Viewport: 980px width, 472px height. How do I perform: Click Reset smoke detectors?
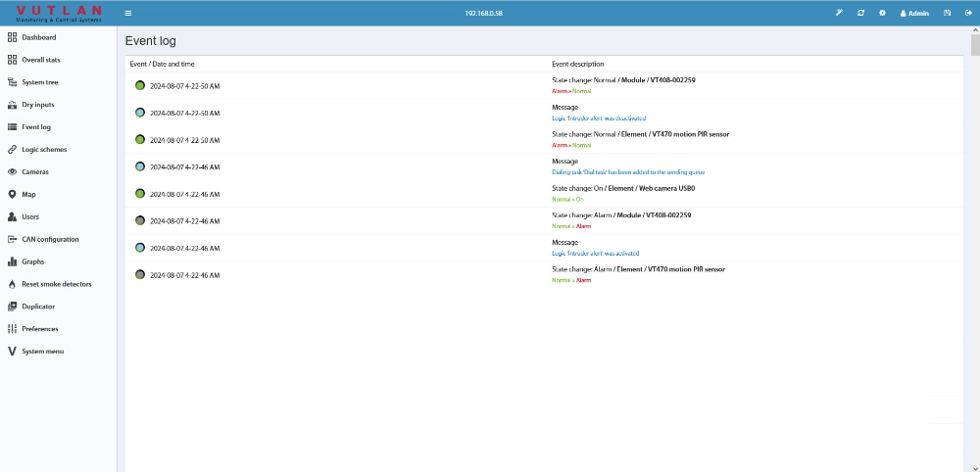pyautogui.click(x=56, y=284)
